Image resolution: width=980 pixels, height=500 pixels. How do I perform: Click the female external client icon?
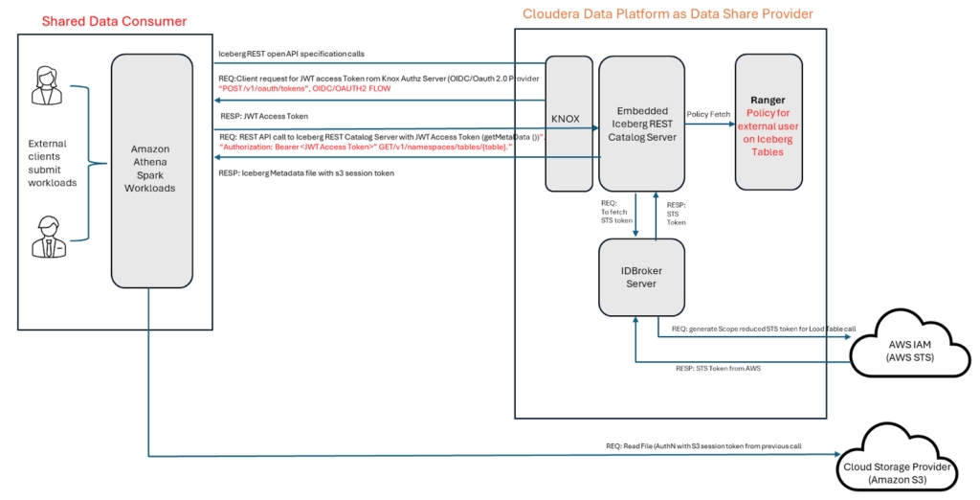pyautogui.click(x=43, y=84)
